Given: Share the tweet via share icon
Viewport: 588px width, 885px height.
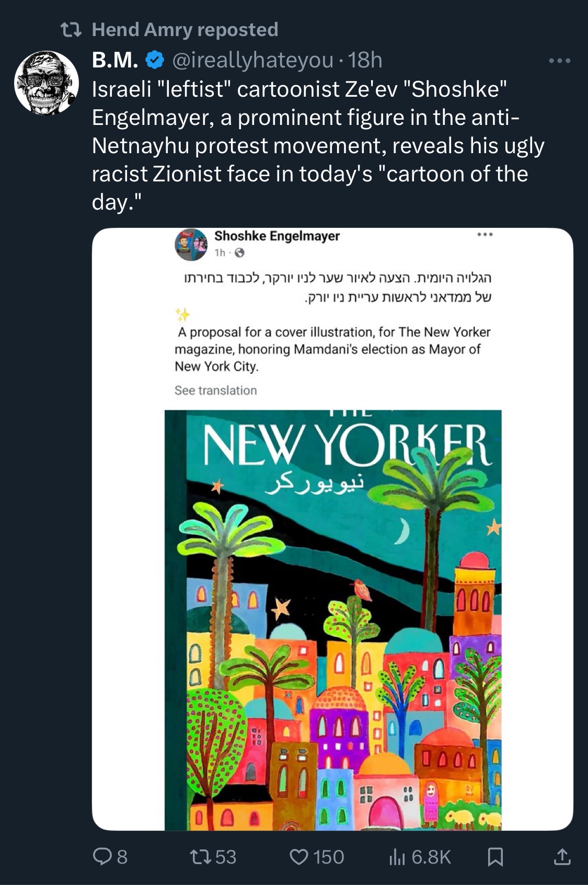Looking at the screenshot, I should pyautogui.click(x=562, y=857).
